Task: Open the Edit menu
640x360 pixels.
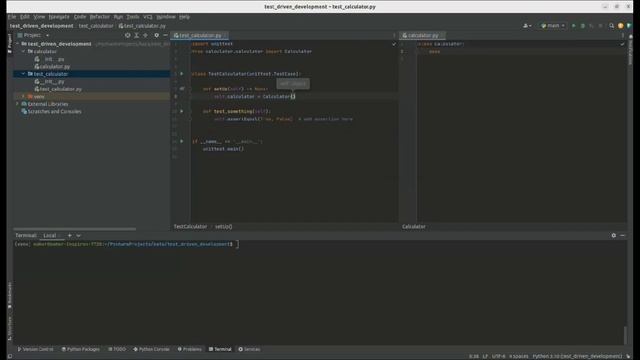Action: point(25,17)
